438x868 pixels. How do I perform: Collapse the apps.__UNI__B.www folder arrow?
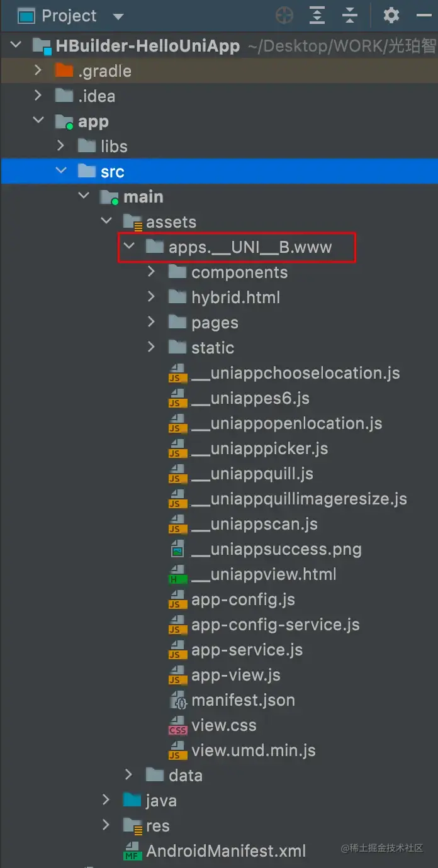[129, 247]
